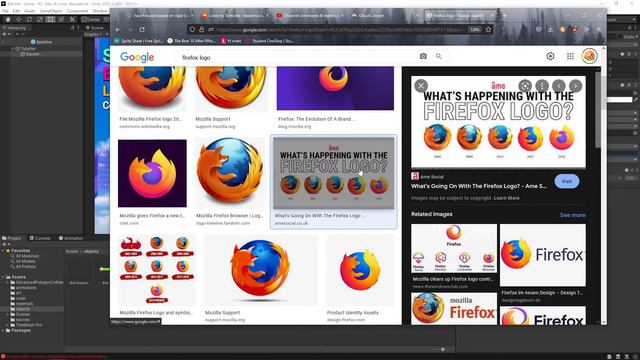Switch to the Project tab
The image size is (640, 360).
12,238
